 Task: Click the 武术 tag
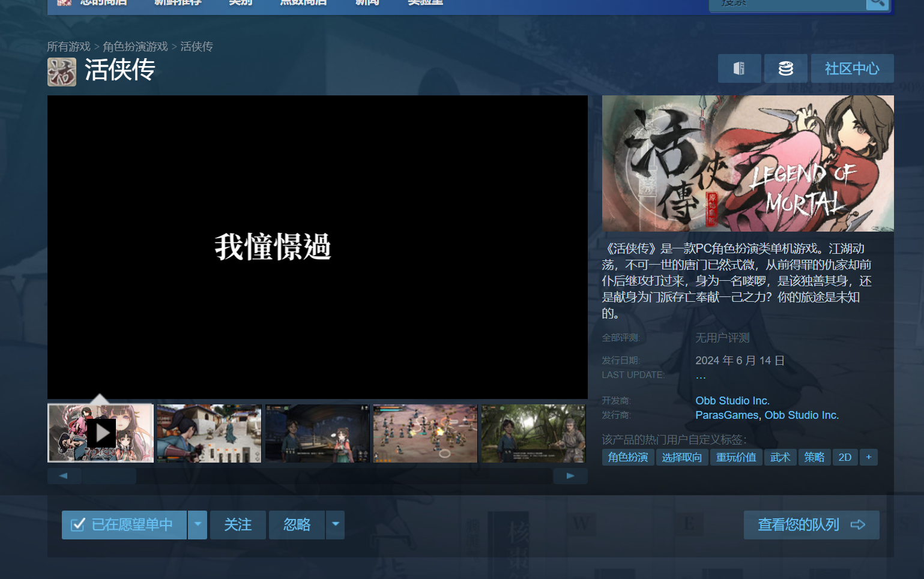(x=781, y=457)
